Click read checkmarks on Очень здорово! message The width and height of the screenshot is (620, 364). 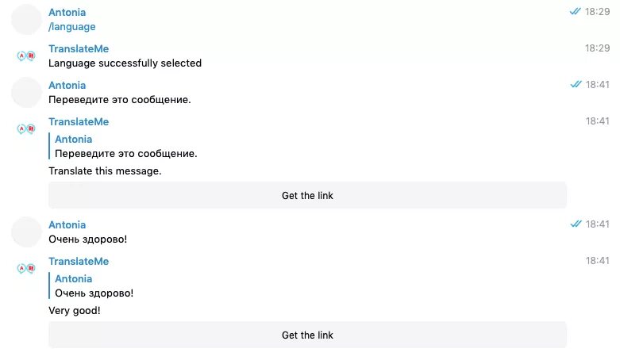tap(576, 224)
